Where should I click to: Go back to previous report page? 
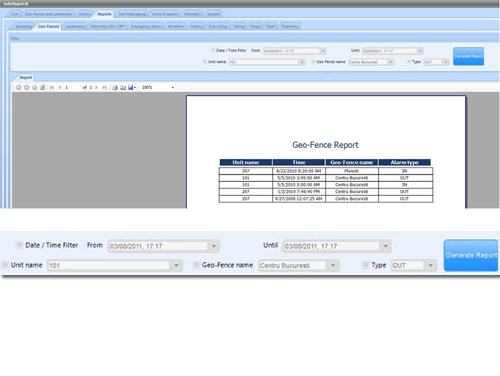pyautogui.click(x=60, y=87)
